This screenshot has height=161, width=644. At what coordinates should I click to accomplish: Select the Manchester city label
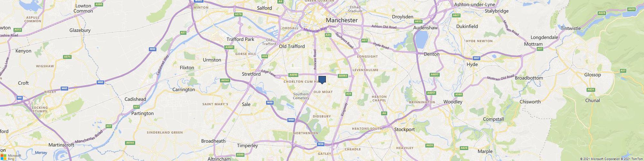[x=342, y=20]
